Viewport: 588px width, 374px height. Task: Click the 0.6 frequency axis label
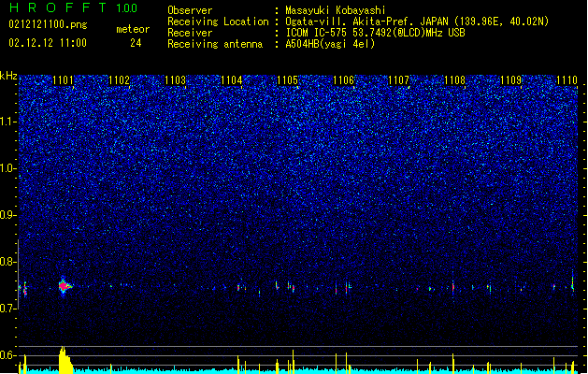coord(8,355)
